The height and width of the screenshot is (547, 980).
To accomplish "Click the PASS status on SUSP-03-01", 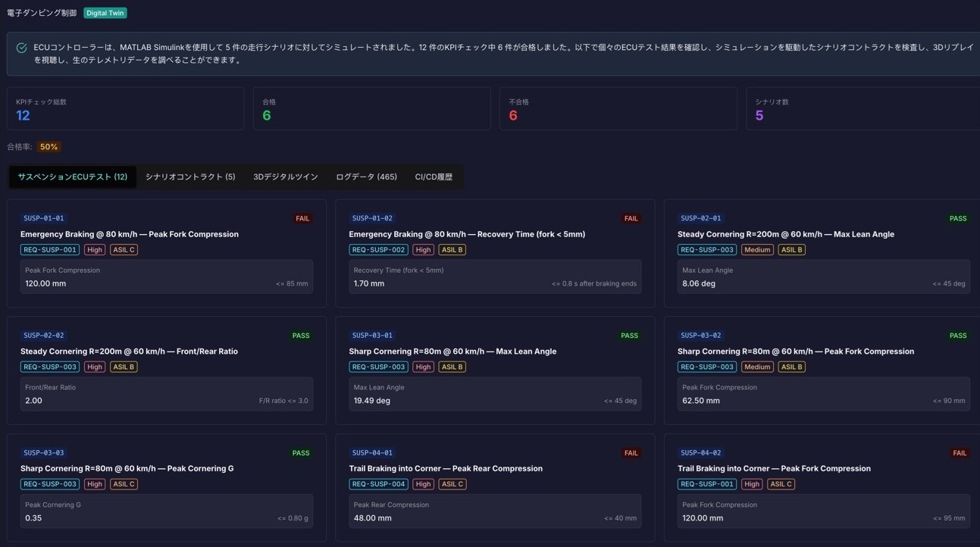I will (630, 336).
